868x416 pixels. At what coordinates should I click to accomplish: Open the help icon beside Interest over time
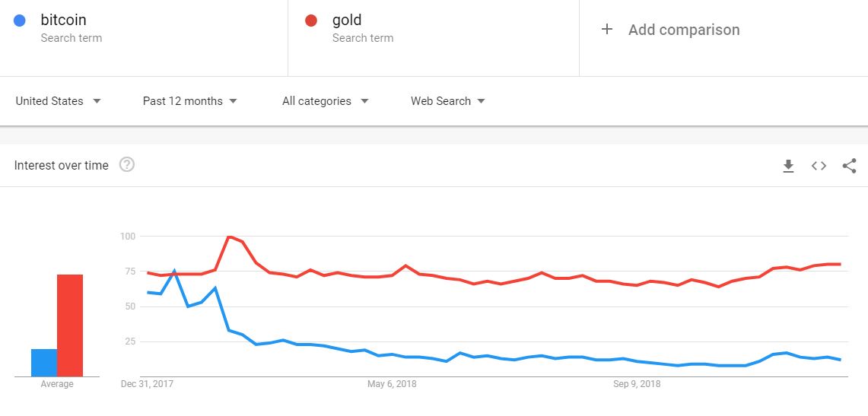click(x=127, y=165)
